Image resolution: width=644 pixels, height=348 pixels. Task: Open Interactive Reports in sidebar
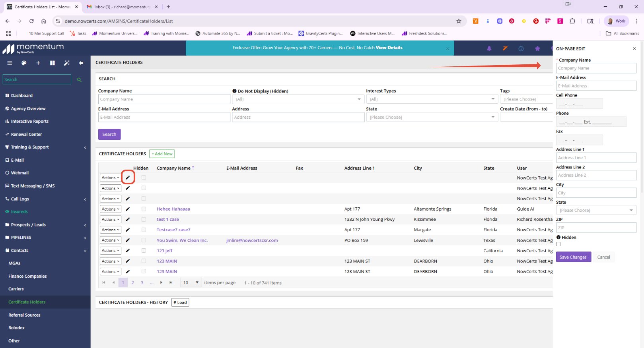click(29, 121)
